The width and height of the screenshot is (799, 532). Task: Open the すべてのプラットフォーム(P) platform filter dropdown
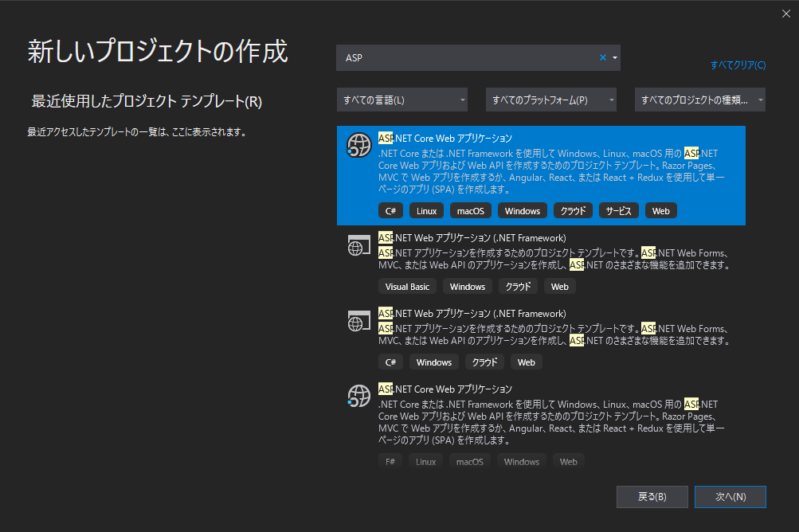[x=550, y=100]
